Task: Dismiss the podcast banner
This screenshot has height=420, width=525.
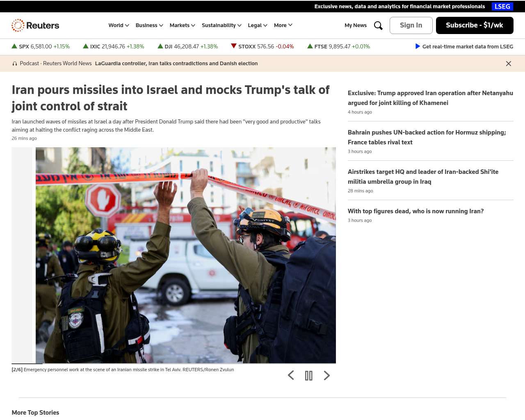Action: (x=508, y=64)
